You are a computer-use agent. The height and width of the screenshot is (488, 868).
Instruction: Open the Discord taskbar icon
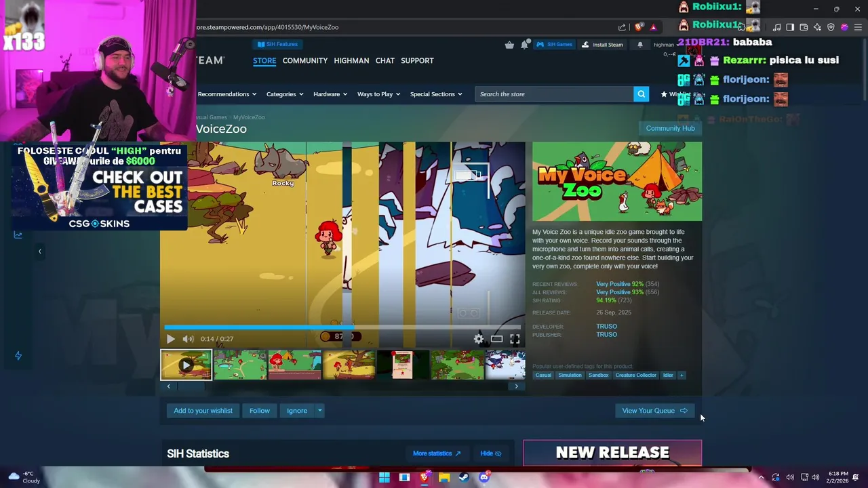pos(484,477)
